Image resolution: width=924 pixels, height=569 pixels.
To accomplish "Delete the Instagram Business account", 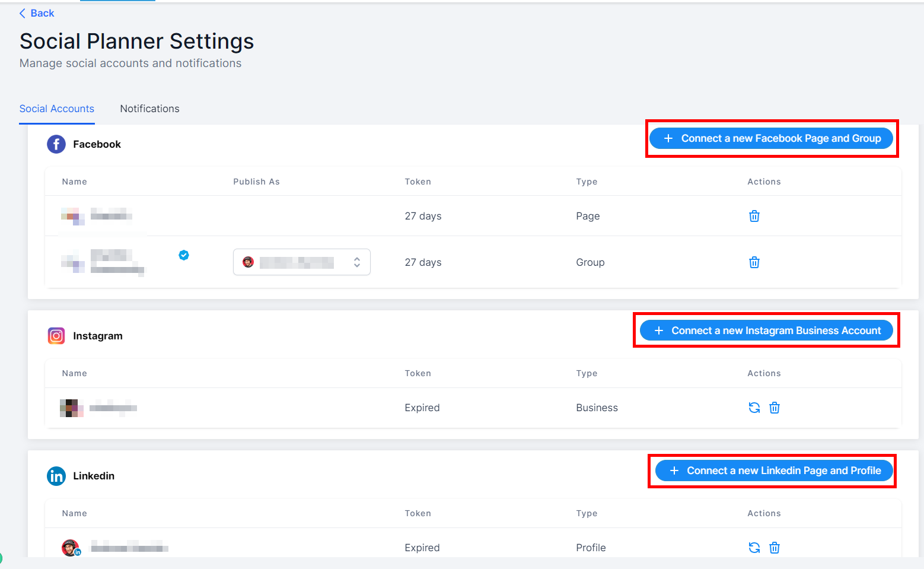I will [774, 408].
